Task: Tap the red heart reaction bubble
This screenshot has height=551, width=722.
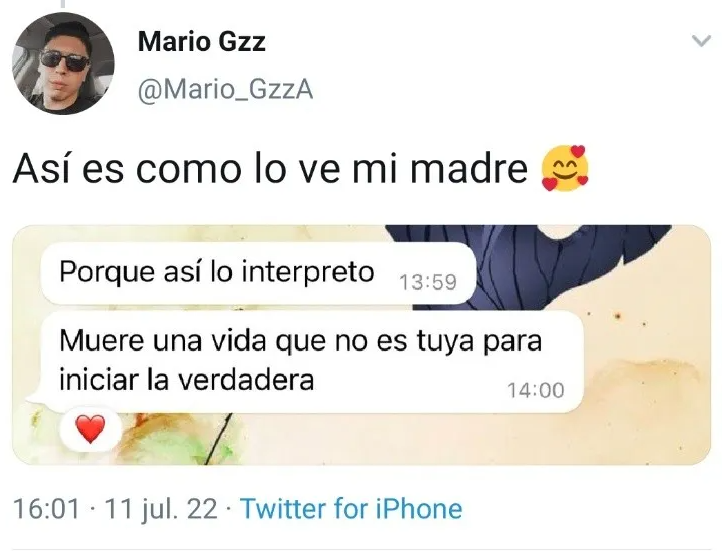Action: click(91, 429)
